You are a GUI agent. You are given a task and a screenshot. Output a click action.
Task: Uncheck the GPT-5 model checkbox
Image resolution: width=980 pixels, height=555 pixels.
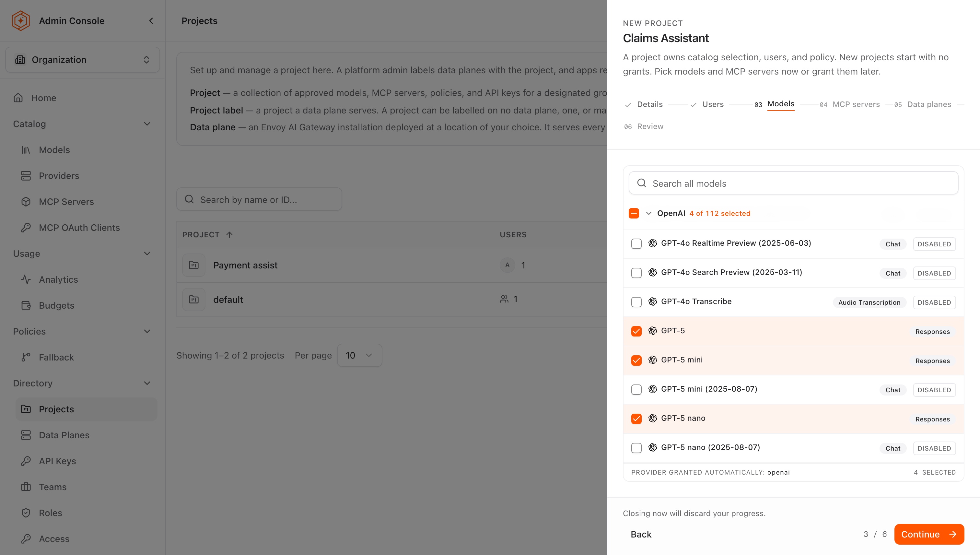tap(636, 331)
